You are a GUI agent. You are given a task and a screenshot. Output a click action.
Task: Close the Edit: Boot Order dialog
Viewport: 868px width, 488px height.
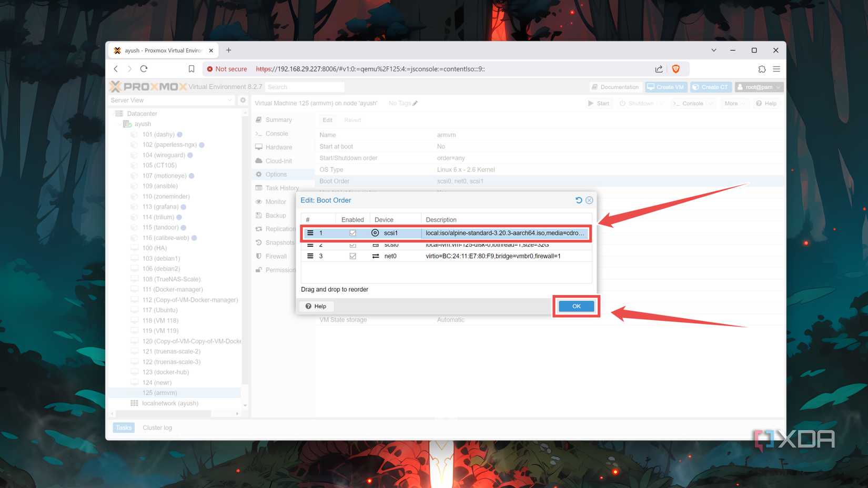[x=589, y=200]
